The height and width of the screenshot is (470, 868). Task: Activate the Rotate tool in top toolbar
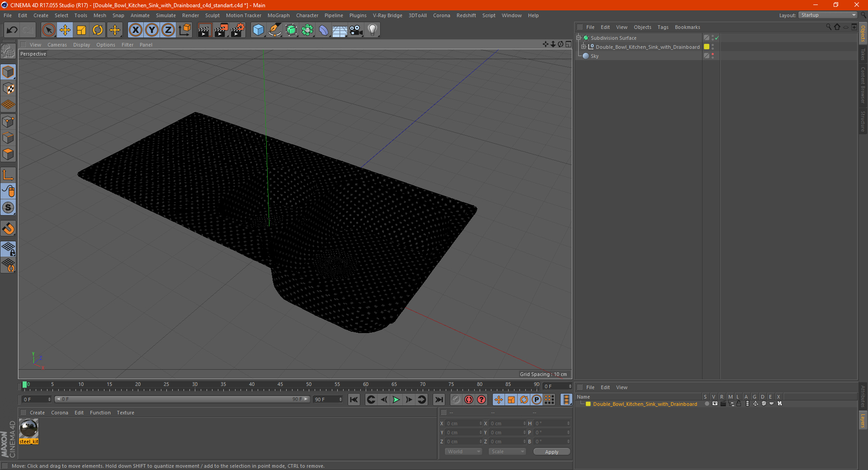pyautogui.click(x=98, y=30)
